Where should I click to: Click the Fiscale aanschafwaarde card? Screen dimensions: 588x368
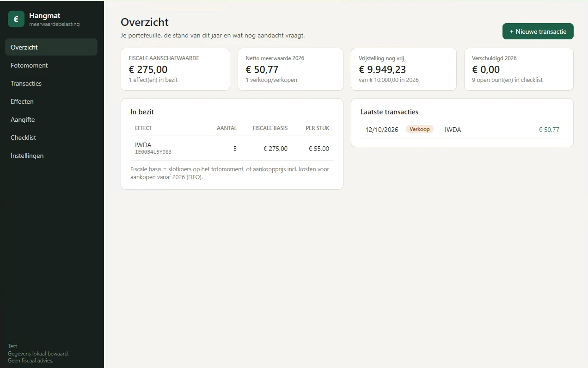pos(175,69)
